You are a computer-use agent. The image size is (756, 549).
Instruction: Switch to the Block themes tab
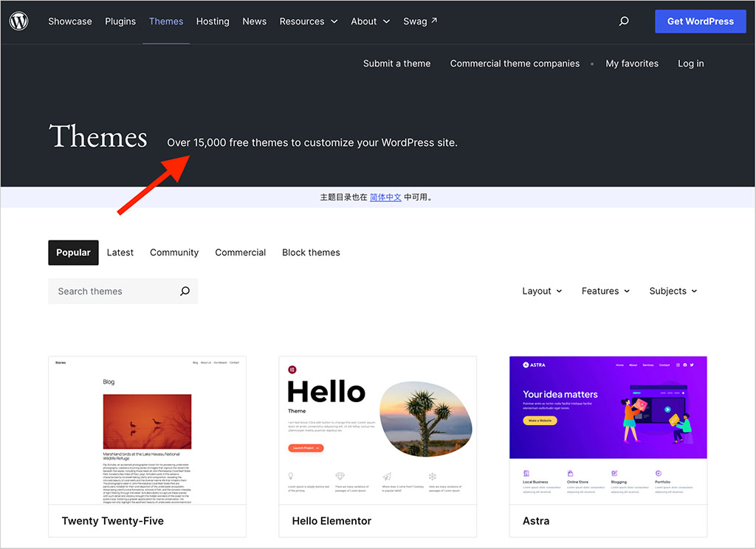click(311, 252)
